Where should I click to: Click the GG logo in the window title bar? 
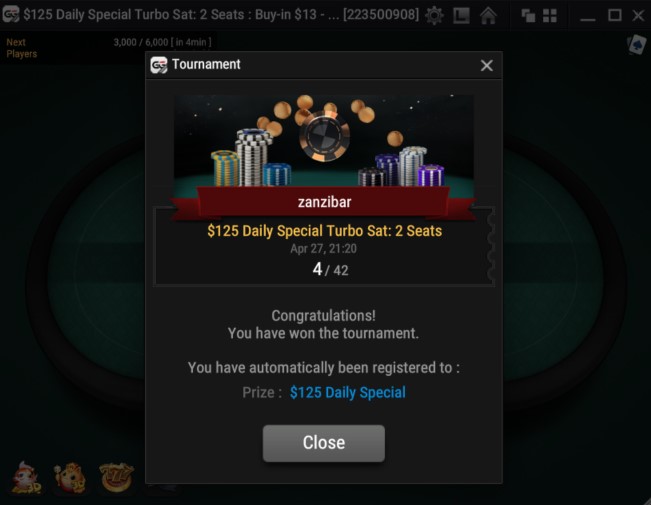pyautogui.click(x=11, y=15)
